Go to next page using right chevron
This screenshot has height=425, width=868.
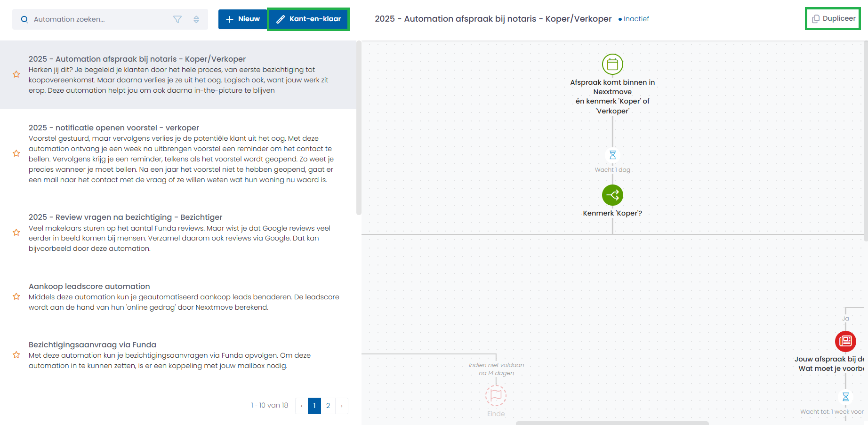pyautogui.click(x=342, y=406)
